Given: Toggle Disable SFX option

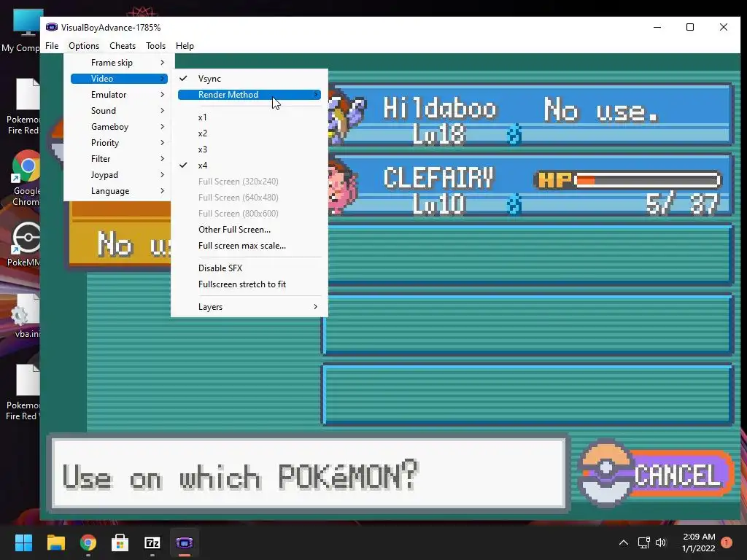Looking at the screenshot, I should [249, 268].
